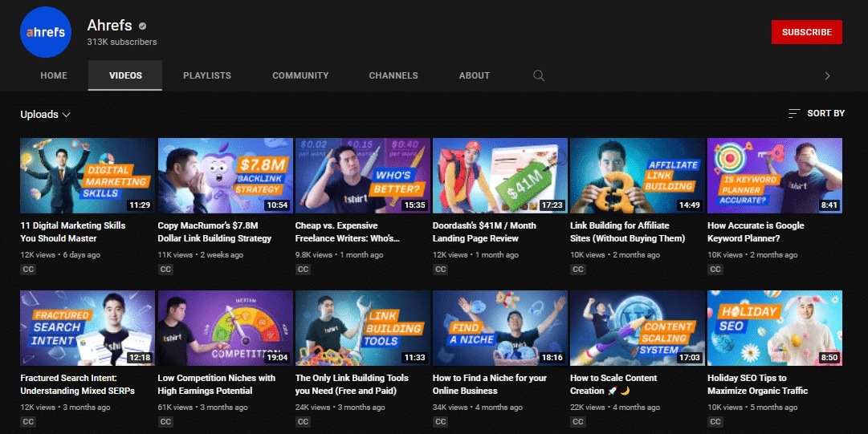Switch to the PLAYLISTS tab
The image size is (868, 434).
207,75
